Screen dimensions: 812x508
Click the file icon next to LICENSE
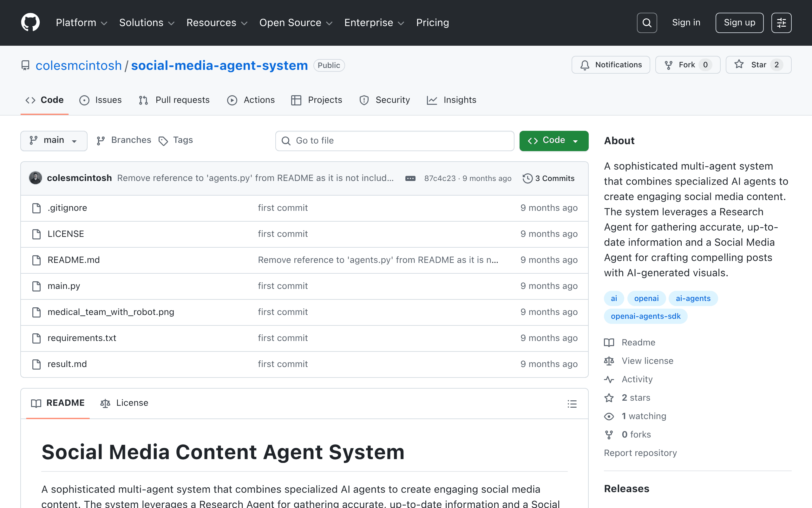click(36, 234)
